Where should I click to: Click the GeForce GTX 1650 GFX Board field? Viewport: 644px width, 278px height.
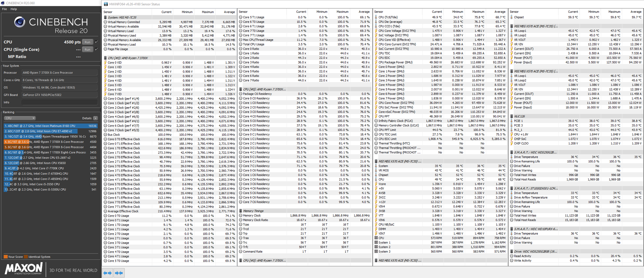point(59,95)
